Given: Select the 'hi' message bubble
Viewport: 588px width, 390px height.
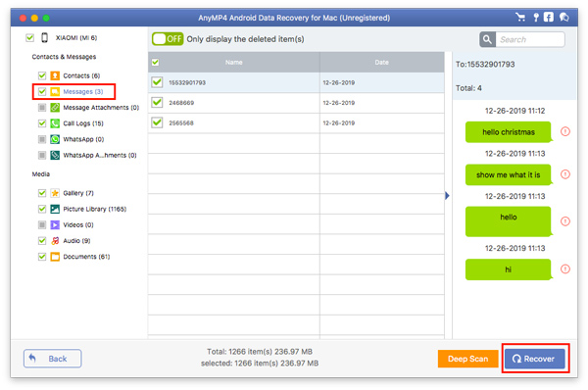Looking at the screenshot, I should tap(509, 269).
